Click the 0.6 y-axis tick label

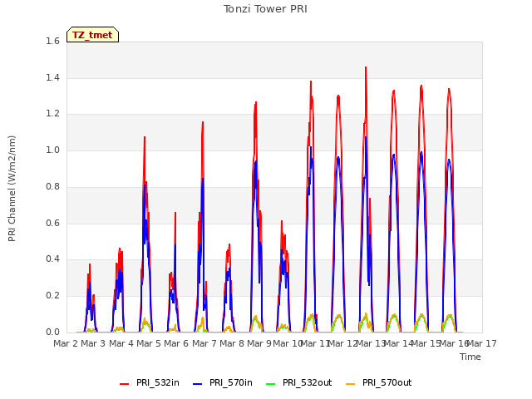pos(52,223)
